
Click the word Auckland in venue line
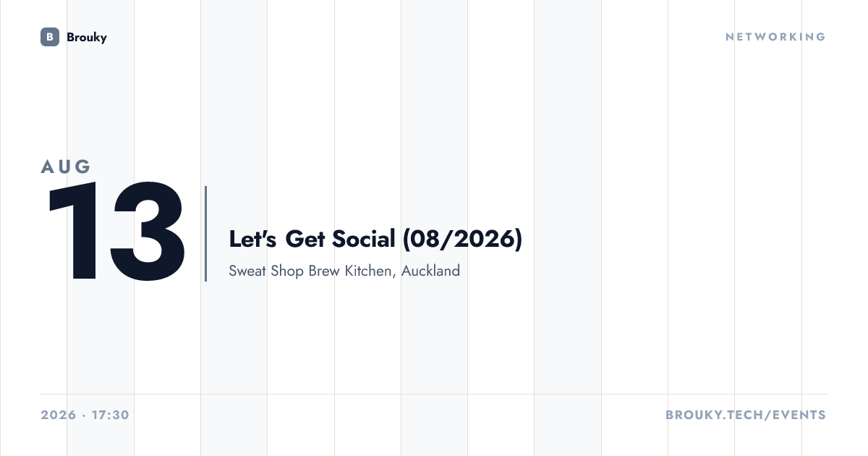click(x=431, y=271)
